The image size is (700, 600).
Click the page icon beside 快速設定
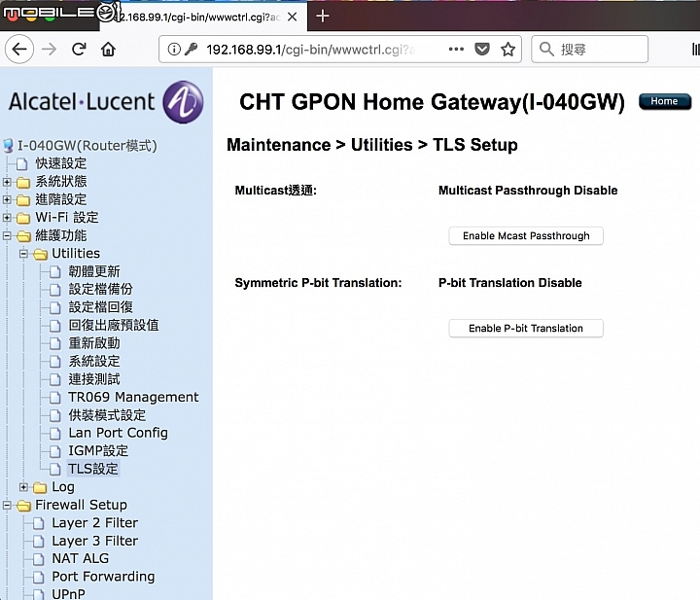click(21, 163)
